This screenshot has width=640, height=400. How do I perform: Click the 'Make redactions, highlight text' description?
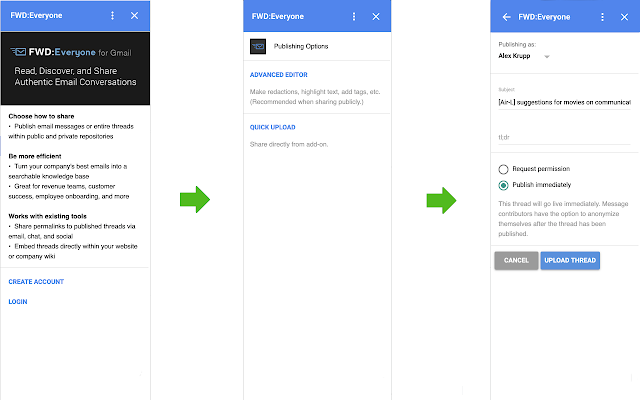315,97
